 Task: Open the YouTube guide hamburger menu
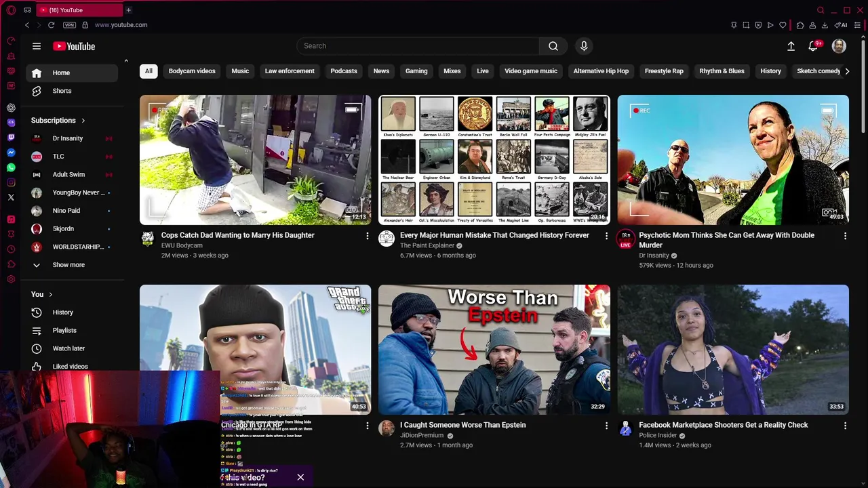coord(37,46)
